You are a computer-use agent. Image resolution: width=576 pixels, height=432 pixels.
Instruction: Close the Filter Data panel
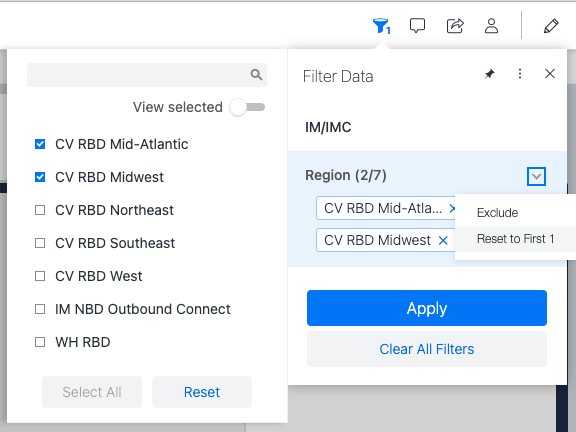click(550, 74)
